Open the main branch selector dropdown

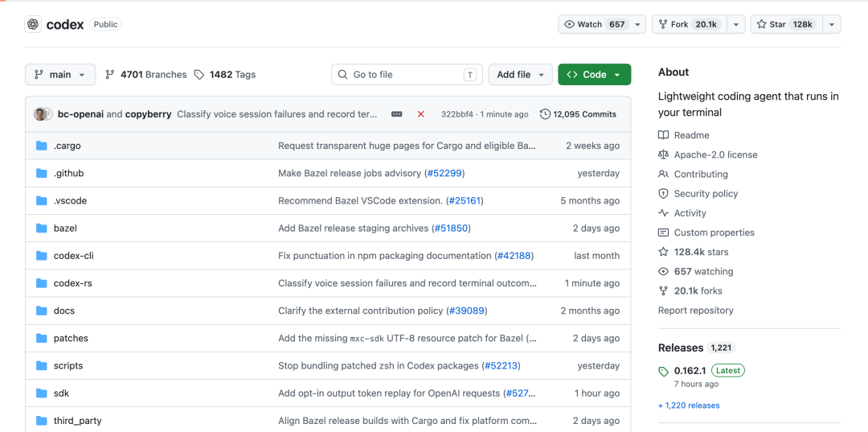(x=59, y=74)
